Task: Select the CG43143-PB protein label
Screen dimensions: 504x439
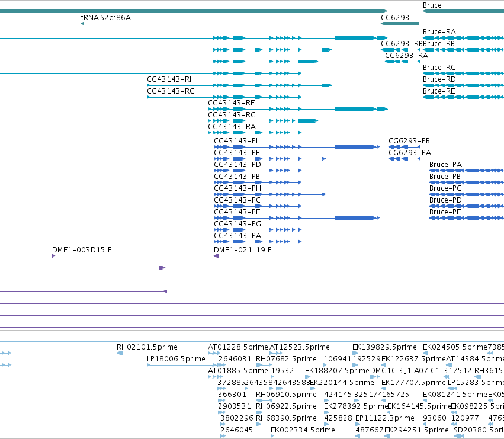Action: pyautogui.click(x=236, y=177)
